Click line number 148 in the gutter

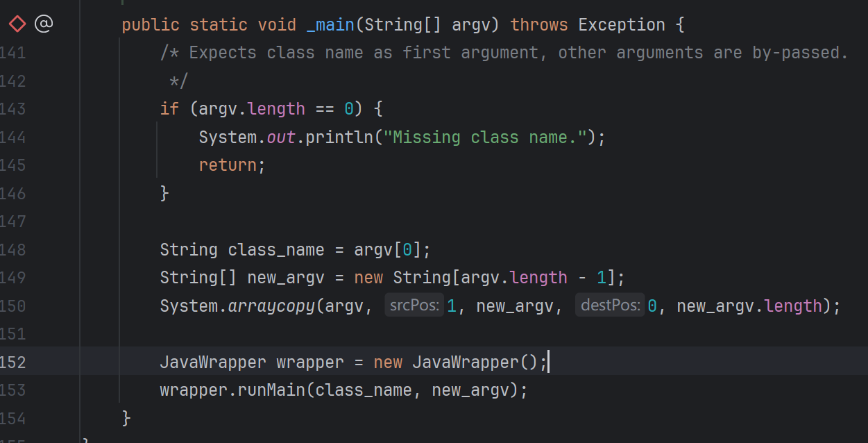13,250
